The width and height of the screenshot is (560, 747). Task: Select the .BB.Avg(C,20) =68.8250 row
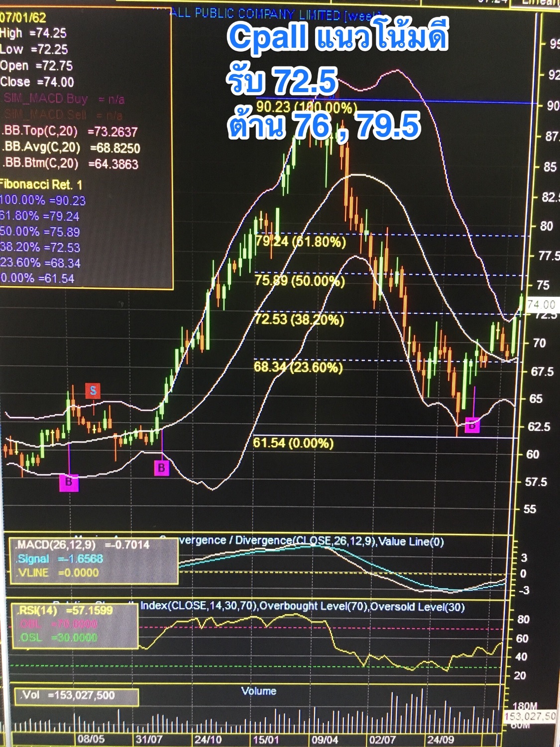coord(71,148)
